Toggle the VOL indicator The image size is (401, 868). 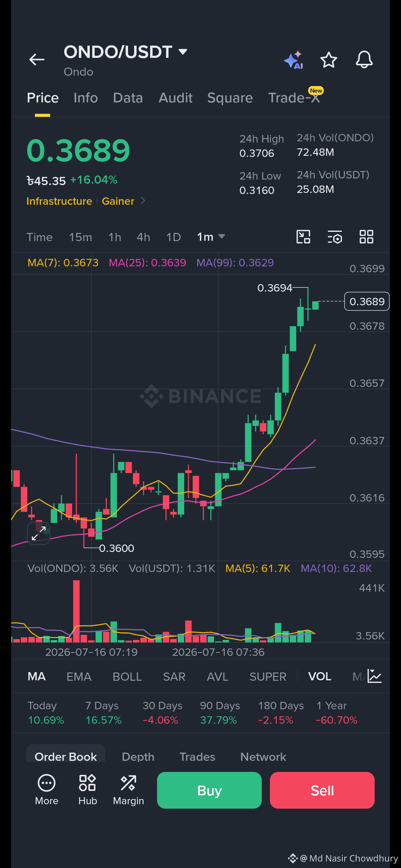point(320,677)
